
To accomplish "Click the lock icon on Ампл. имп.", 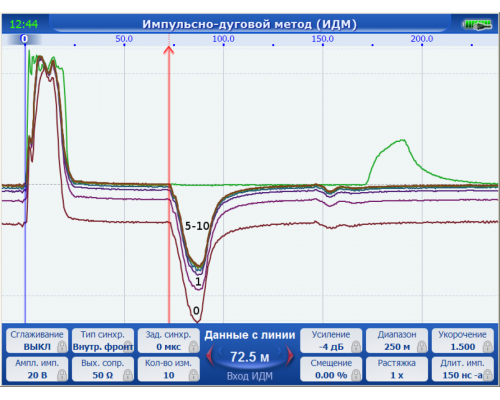I will pyautogui.click(x=62, y=375).
